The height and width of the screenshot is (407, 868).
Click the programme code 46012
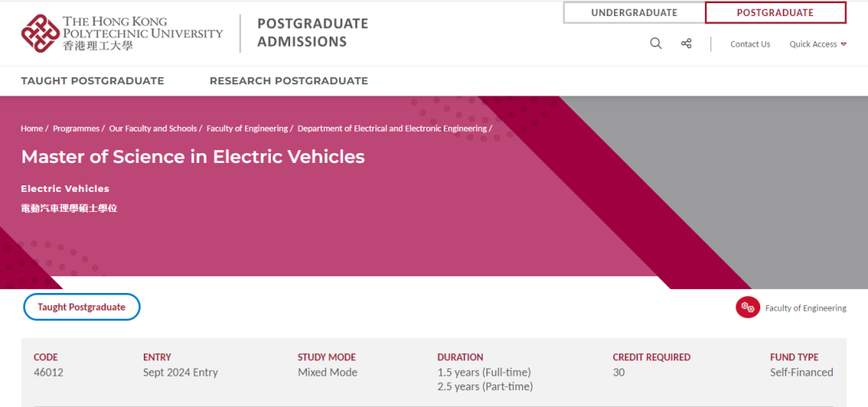(48, 372)
